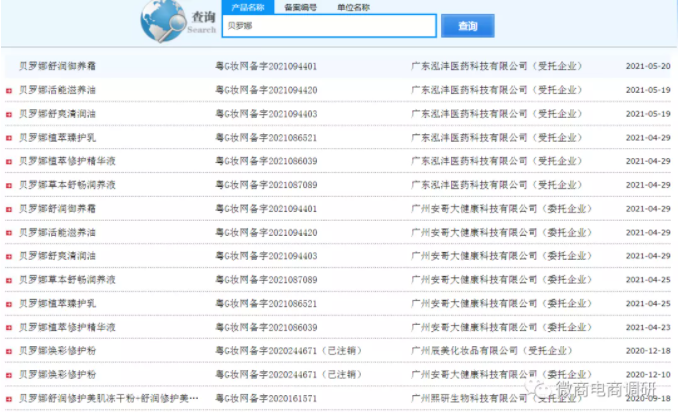Click the date 2021-05-20
Screen dimensions: 685x412
pos(648,66)
